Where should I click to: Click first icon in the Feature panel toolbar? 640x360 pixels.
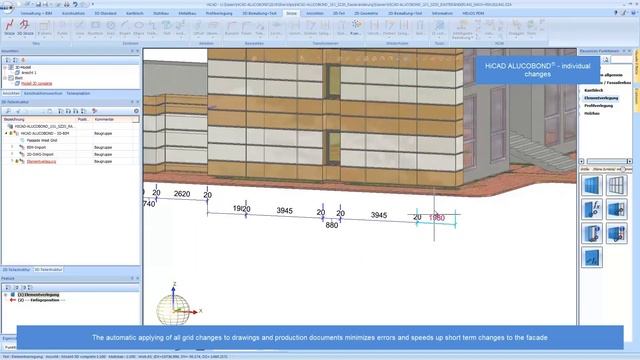(8, 287)
